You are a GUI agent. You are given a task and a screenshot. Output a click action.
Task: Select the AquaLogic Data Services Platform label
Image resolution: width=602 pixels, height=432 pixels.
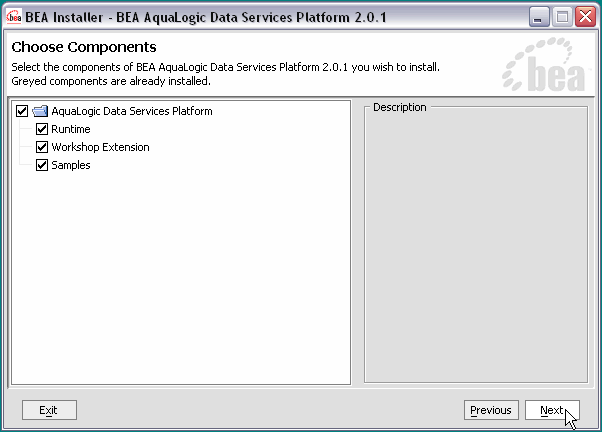tap(132, 111)
